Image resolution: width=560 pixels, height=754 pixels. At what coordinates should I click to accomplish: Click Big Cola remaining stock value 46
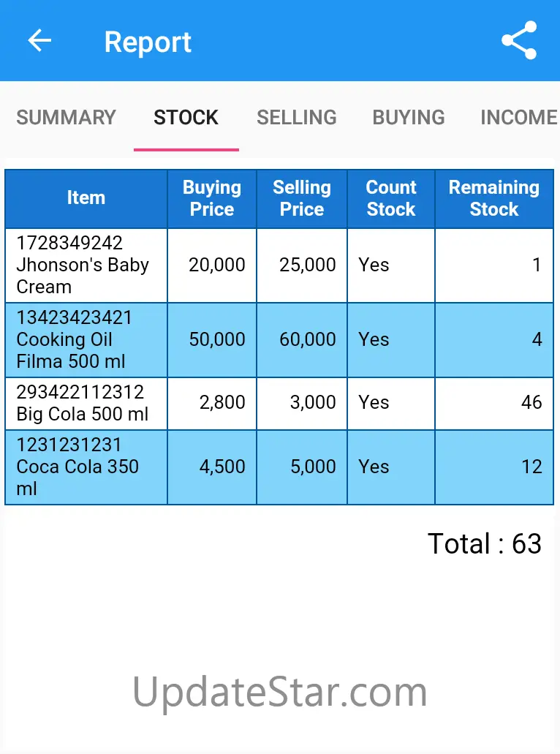click(x=531, y=403)
